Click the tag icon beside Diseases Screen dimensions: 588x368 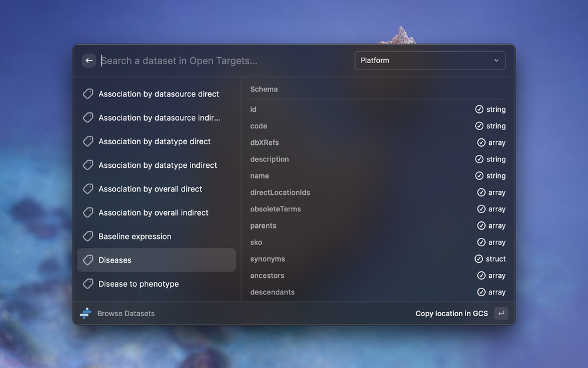pyautogui.click(x=88, y=260)
